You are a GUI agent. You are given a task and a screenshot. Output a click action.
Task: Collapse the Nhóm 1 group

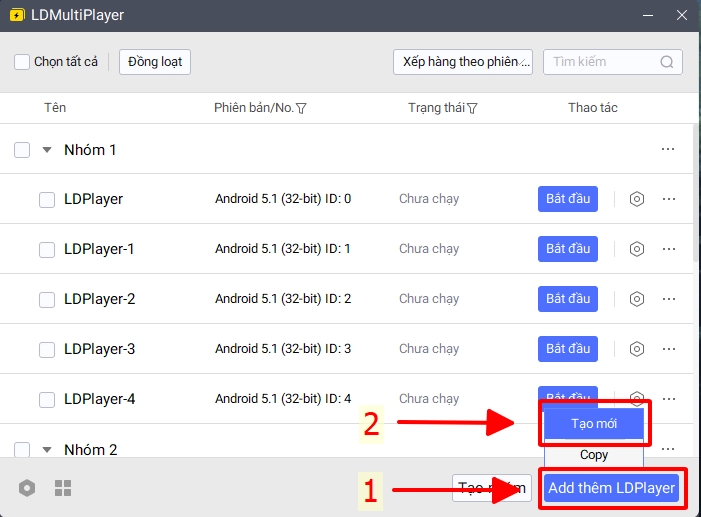[x=47, y=150]
